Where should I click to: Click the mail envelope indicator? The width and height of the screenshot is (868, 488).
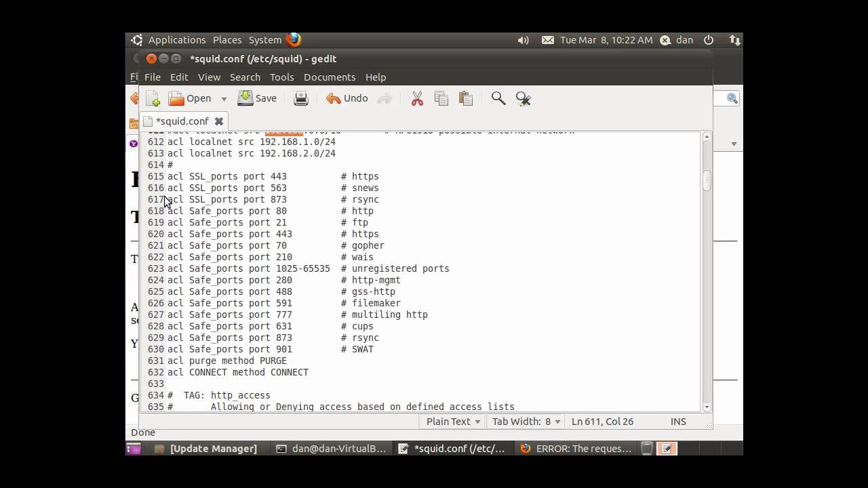click(548, 40)
